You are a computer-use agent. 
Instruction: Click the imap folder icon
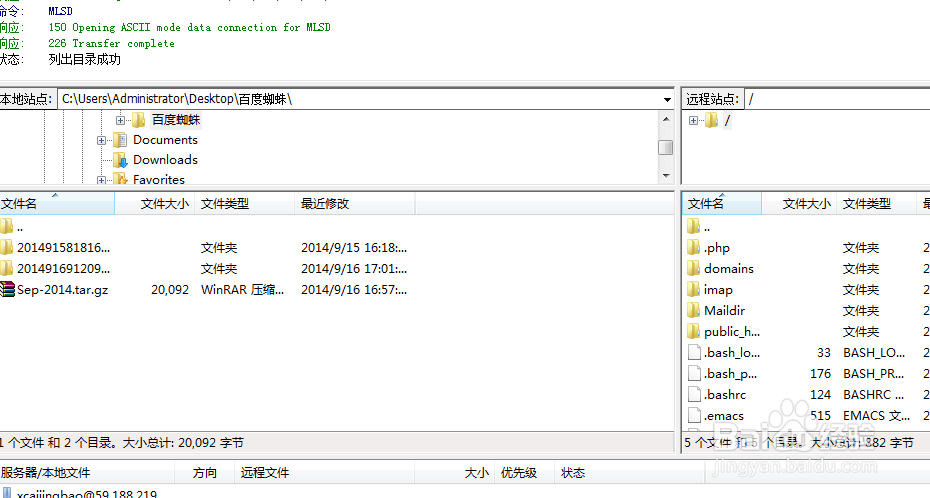point(694,289)
